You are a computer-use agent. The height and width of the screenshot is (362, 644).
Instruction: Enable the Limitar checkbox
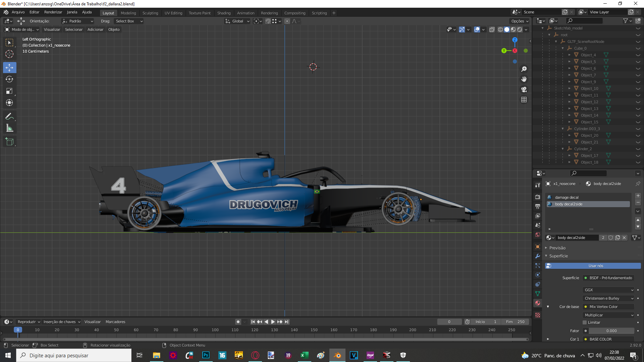click(585, 322)
